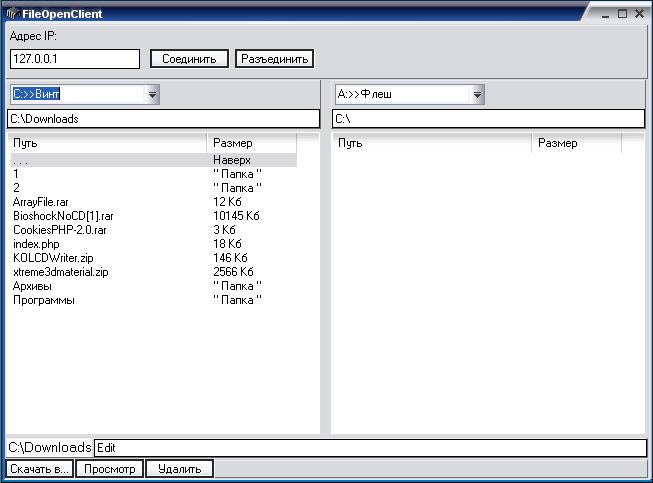Select ArrayFile.rar in the file list
The image size is (653, 483).
154,202
